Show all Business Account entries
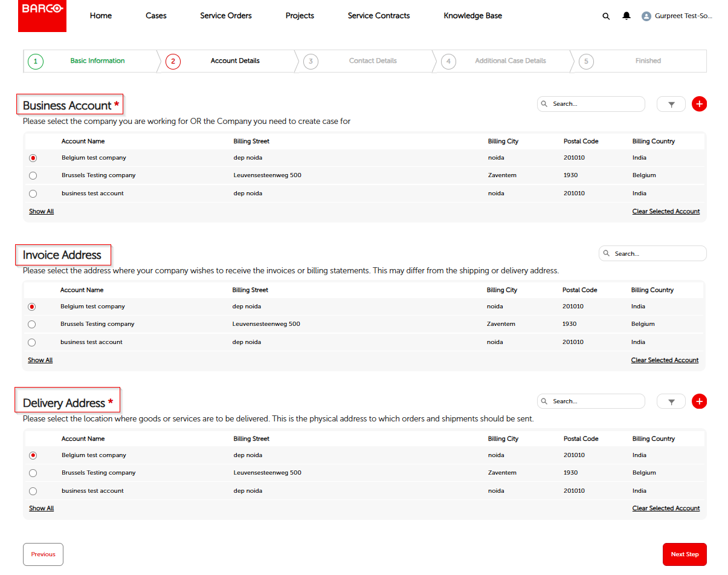Viewport: 728px width, 575px height. click(41, 211)
